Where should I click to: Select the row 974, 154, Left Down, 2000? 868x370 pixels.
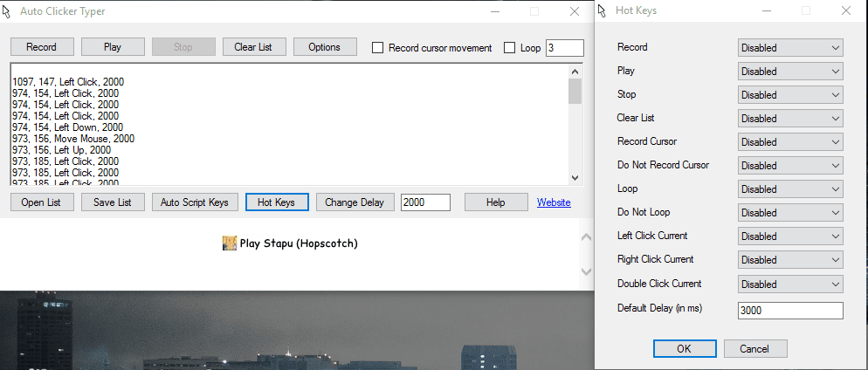65,127
